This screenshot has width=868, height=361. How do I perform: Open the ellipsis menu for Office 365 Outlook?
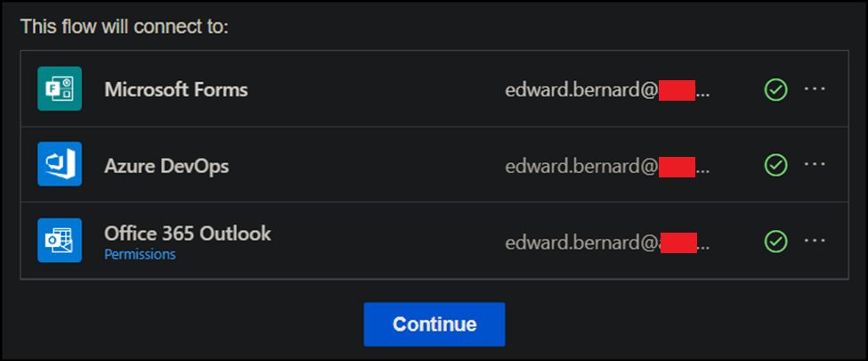coord(815,241)
